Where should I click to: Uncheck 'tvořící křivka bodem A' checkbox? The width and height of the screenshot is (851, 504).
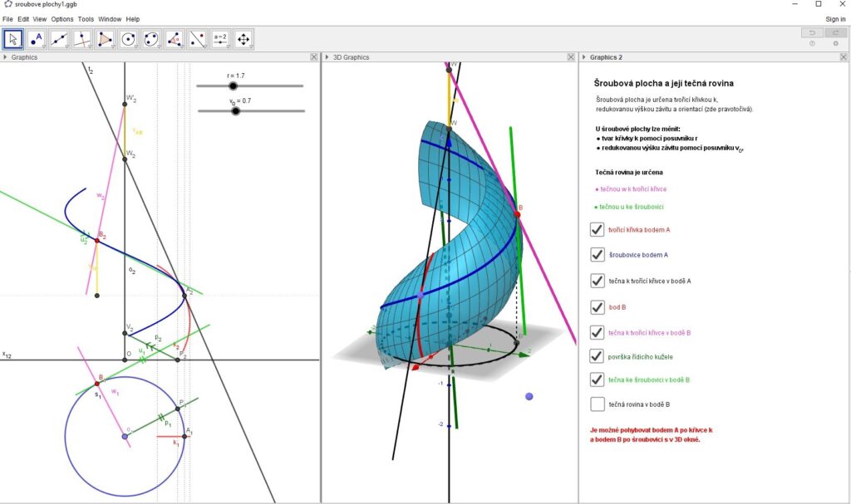point(597,230)
